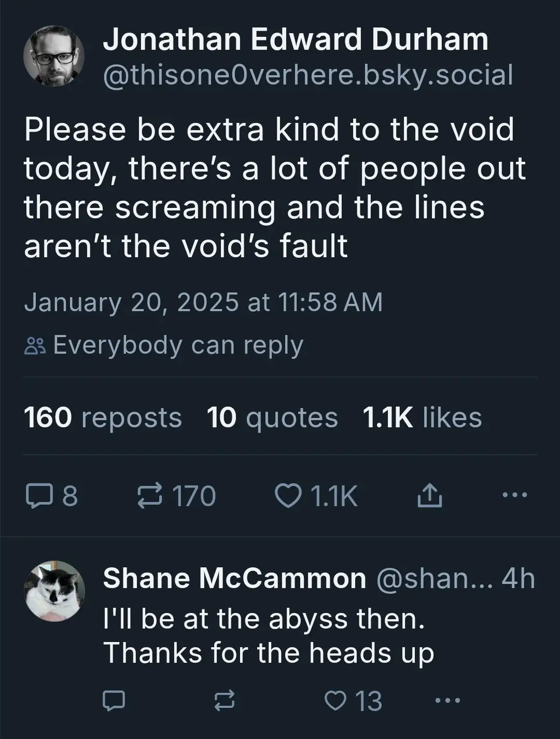Open three-dot menu on main post
This screenshot has width=560, height=739.
click(515, 495)
